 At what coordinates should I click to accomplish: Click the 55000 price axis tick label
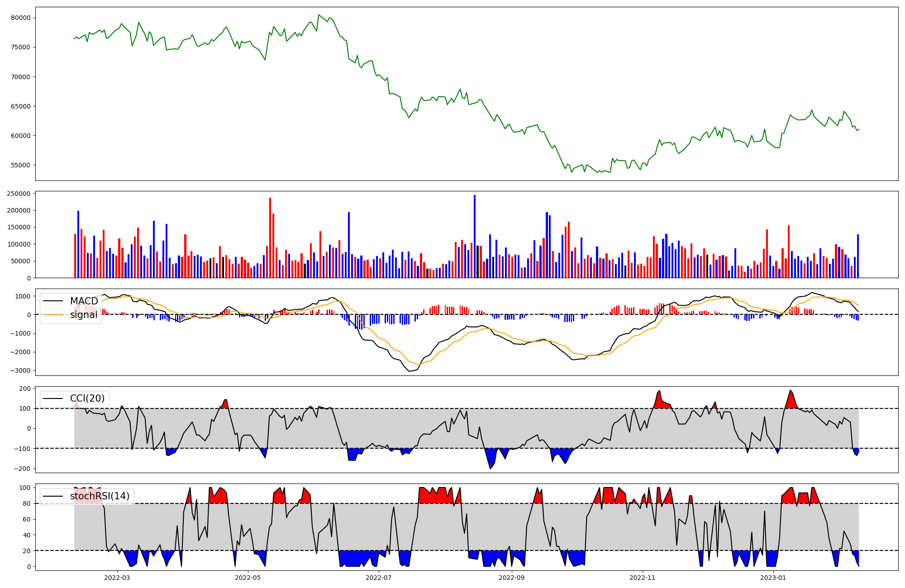coord(21,166)
